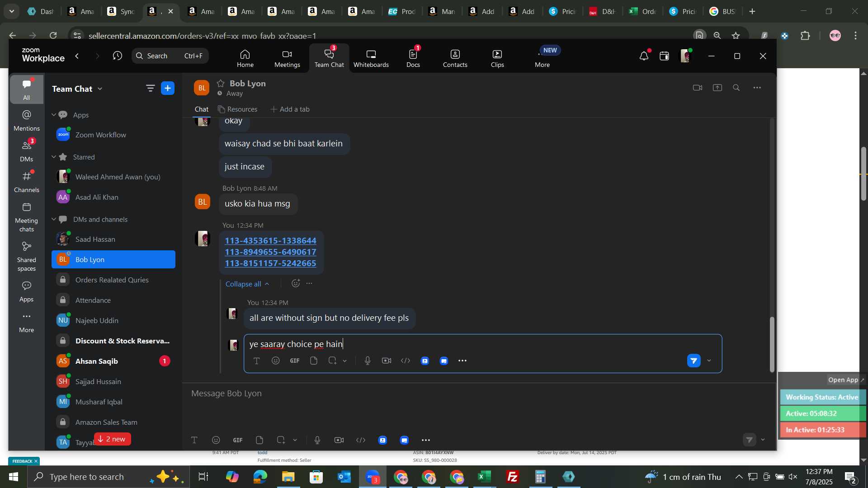The height and width of the screenshot is (488, 868).
Task: Open emoji picker in reply box
Action: point(276,361)
